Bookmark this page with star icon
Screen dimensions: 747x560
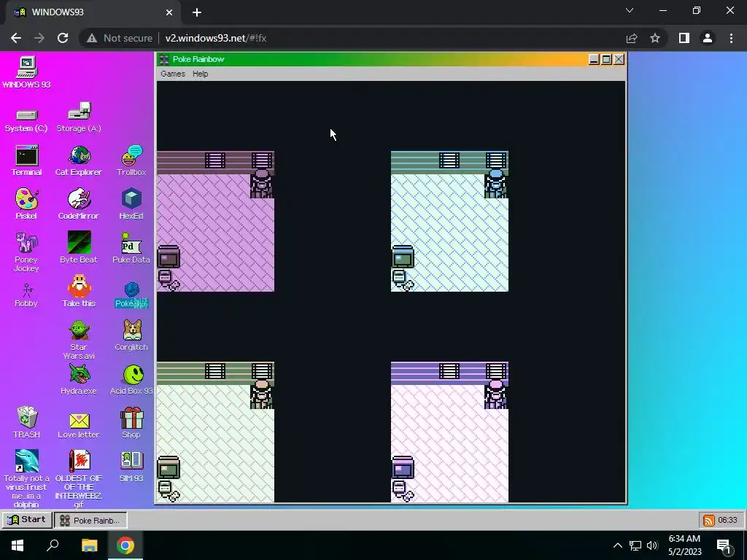[655, 38]
